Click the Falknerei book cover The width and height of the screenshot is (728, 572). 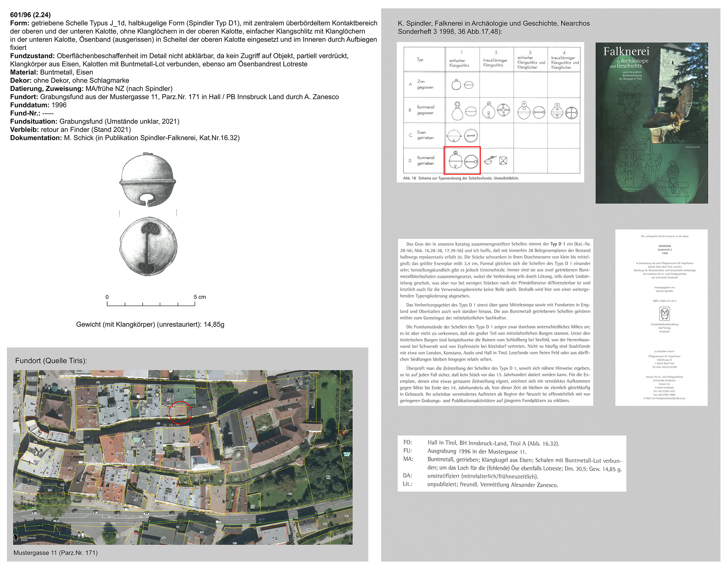tap(652, 123)
